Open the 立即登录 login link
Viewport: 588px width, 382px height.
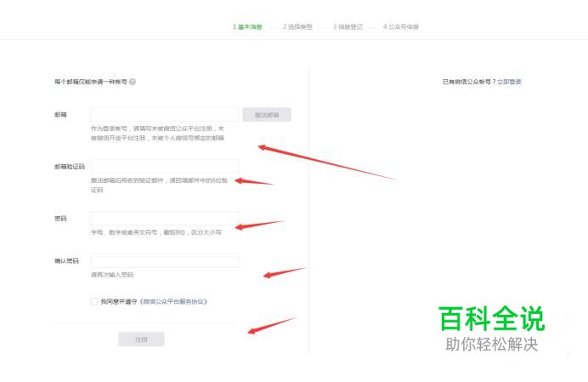(x=509, y=82)
